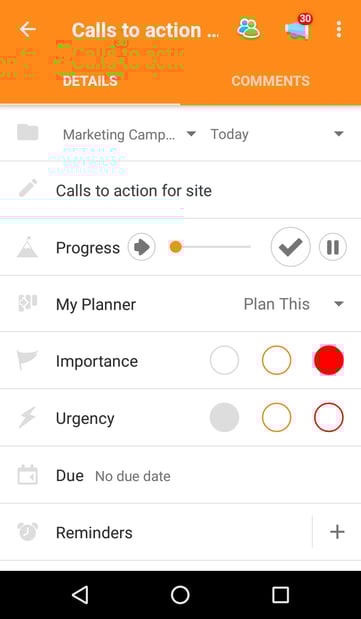
Task: Tap the back arrow icon
Action: 28,29
